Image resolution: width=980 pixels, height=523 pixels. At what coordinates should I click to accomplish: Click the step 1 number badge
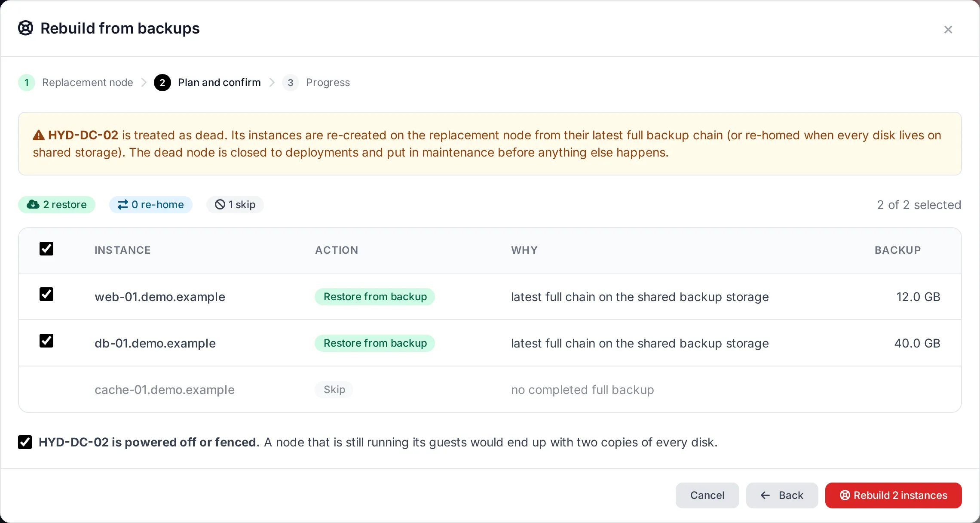coord(27,83)
